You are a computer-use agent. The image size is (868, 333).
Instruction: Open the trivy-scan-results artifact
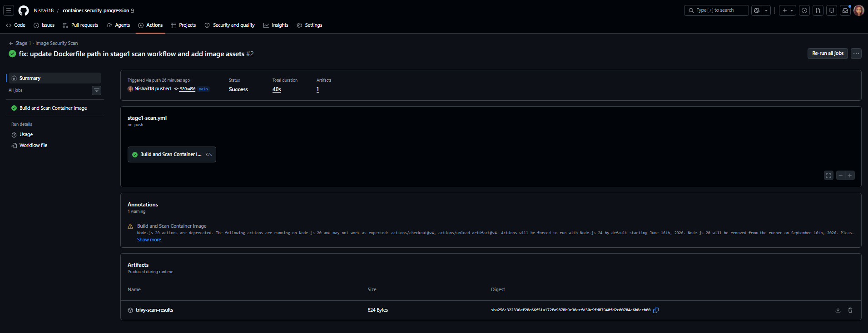[x=154, y=310]
